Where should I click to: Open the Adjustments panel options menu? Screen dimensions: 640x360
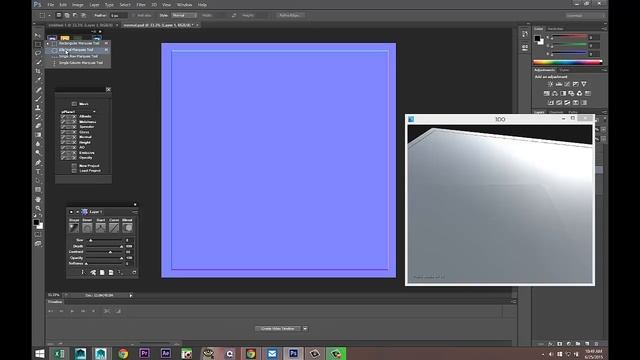click(604, 70)
